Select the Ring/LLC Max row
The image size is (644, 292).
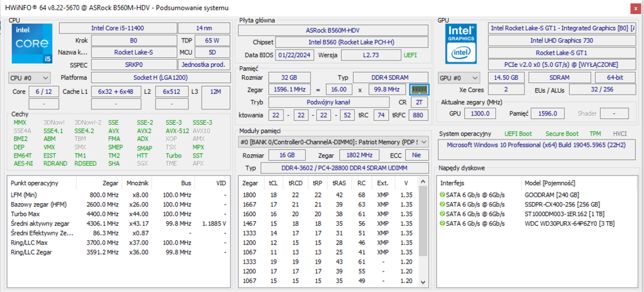pos(118,242)
